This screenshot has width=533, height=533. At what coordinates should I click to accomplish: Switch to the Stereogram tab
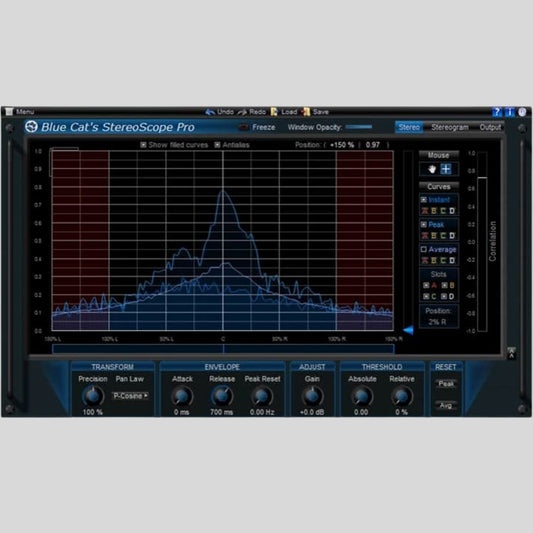[x=449, y=127]
